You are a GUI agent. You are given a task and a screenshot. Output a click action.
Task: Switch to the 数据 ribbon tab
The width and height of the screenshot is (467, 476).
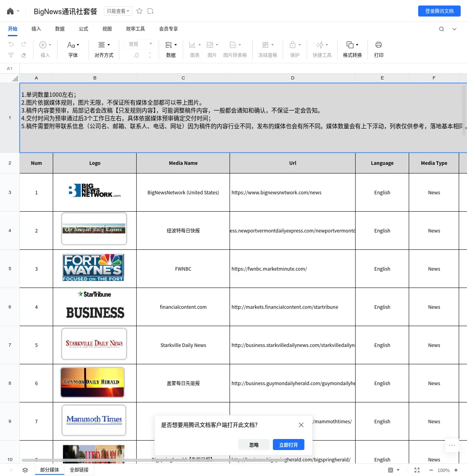click(x=60, y=29)
